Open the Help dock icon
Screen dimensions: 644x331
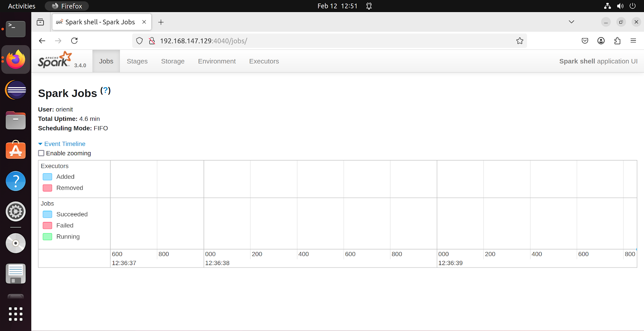[16, 181]
